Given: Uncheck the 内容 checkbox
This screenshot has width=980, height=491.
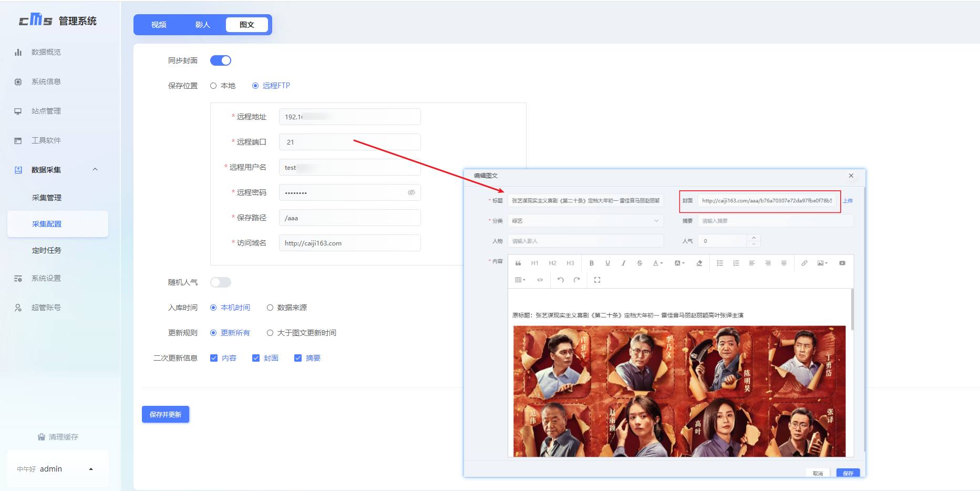Looking at the screenshot, I should (x=214, y=358).
